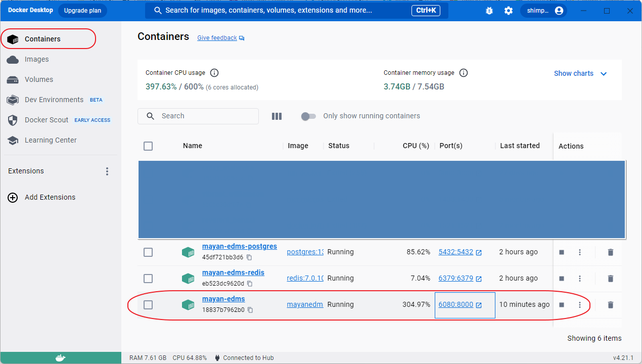Open more actions for mayan-edms-redis
This screenshot has height=364, width=642.
pyautogui.click(x=580, y=279)
